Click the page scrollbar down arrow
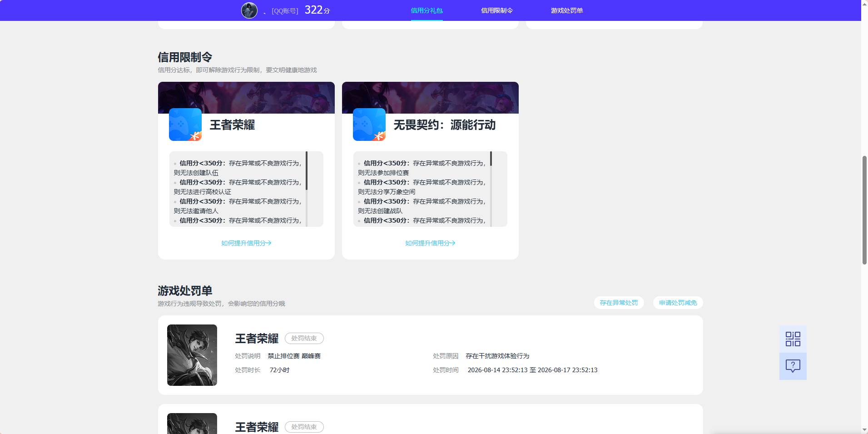 (x=864, y=430)
